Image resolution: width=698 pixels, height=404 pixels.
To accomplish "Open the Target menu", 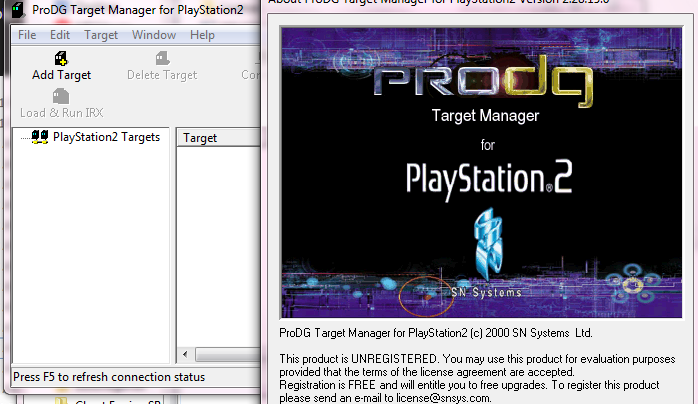I will point(101,35).
